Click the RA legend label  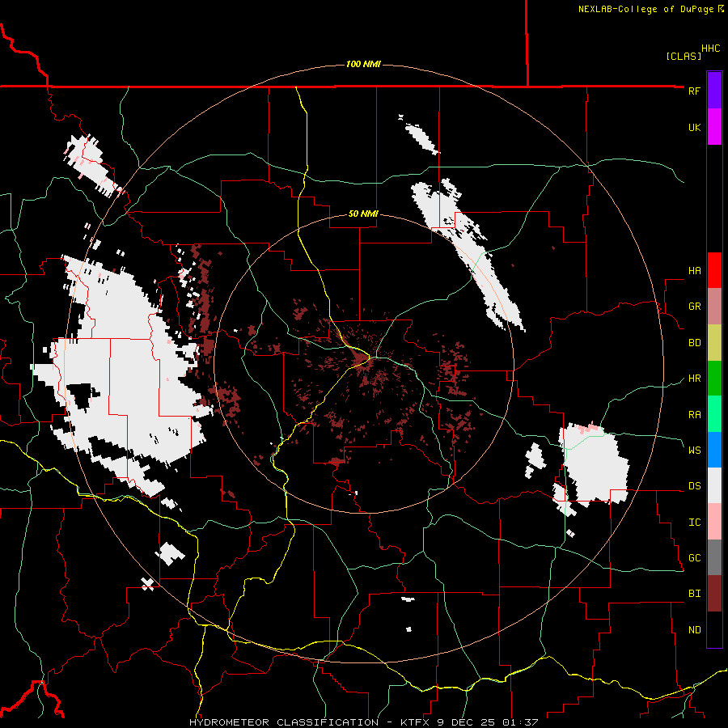click(x=694, y=415)
